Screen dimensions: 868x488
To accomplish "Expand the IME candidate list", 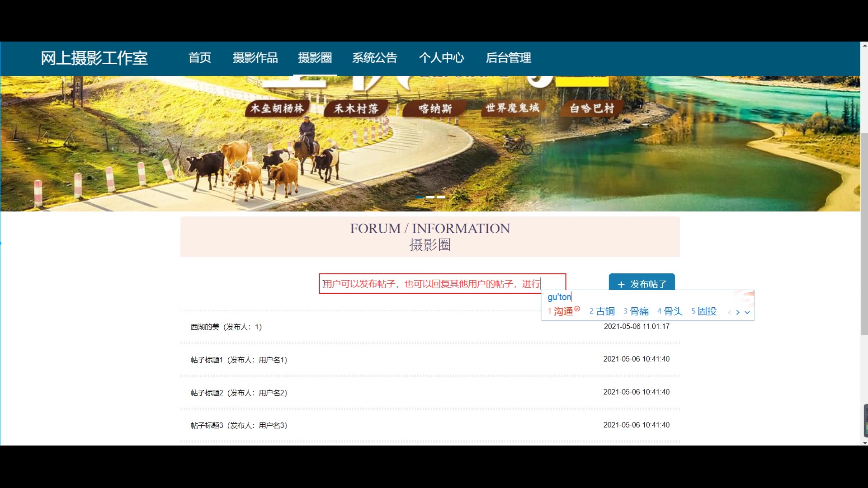I will tap(747, 312).
